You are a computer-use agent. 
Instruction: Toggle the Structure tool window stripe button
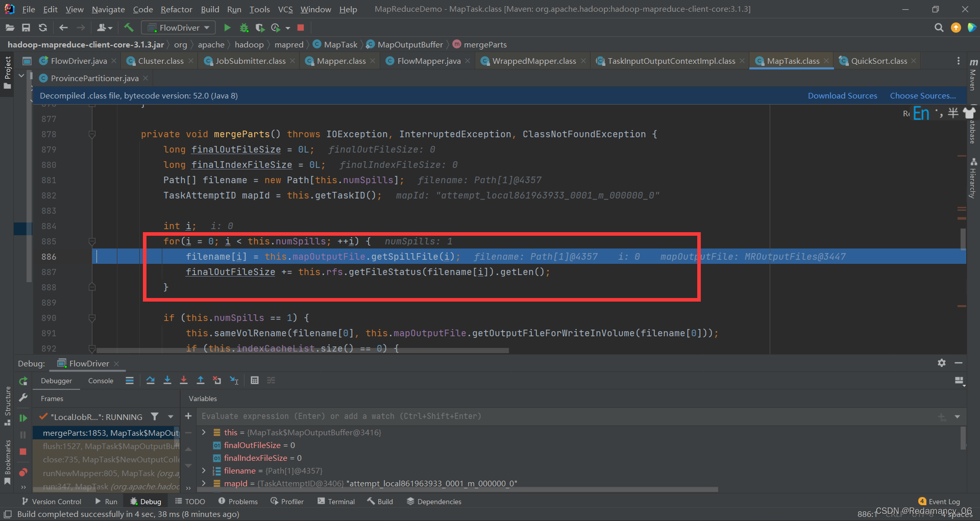pyautogui.click(x=8, y=406)
